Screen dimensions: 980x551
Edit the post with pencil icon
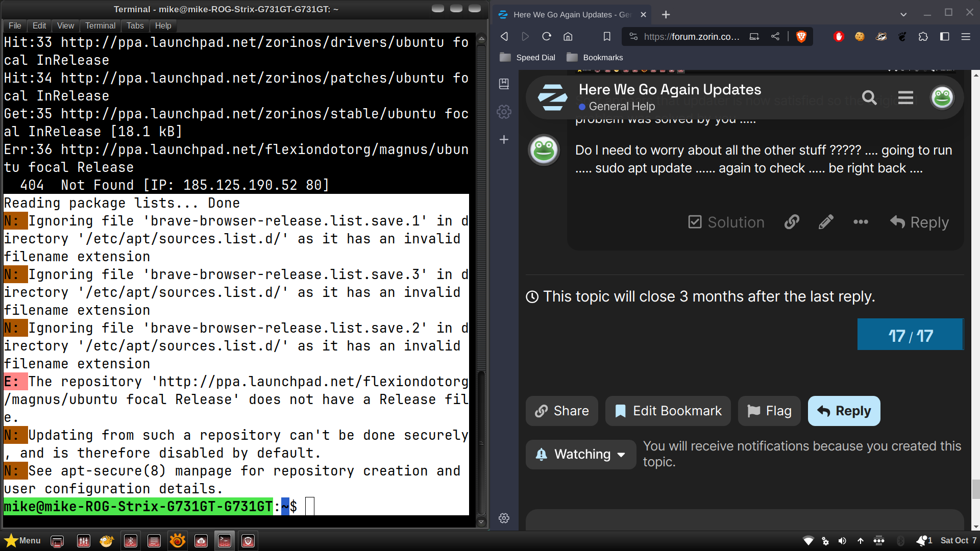pyautogui.click(x=826, y=222)
